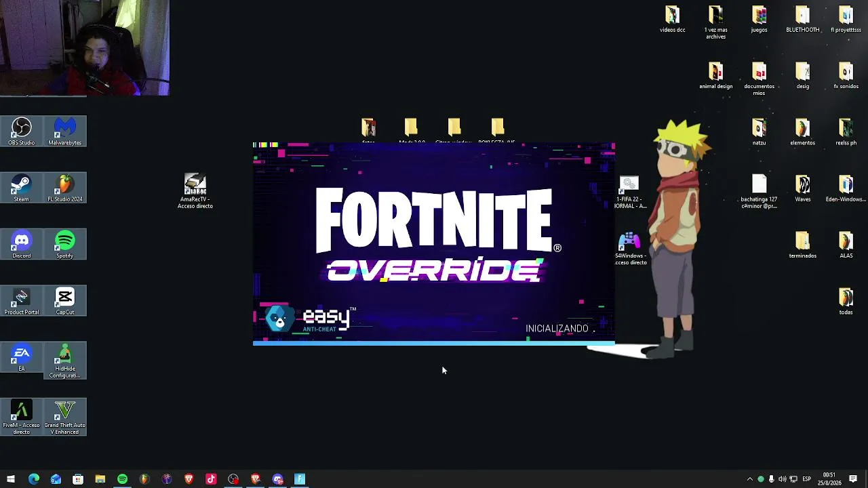The height and width of the screenshot is (488, 868).
Task: Open pinned Brave browser in the taskbar
Action: pyautogui.click(x=189, y=479)
